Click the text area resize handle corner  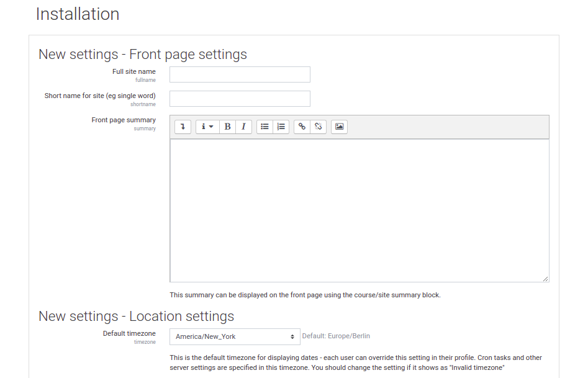(x=546, y=279)
